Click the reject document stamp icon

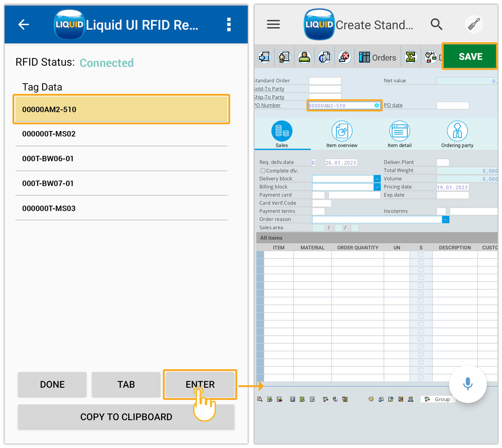click(x=344, y=57)
